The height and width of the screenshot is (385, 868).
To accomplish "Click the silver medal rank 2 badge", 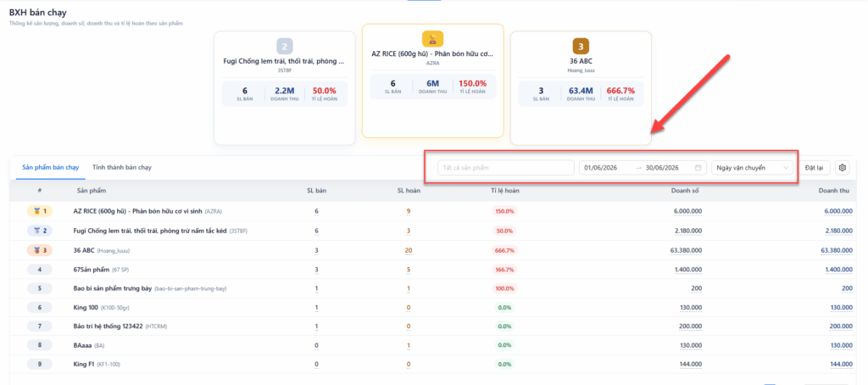I will pos(39,231).
